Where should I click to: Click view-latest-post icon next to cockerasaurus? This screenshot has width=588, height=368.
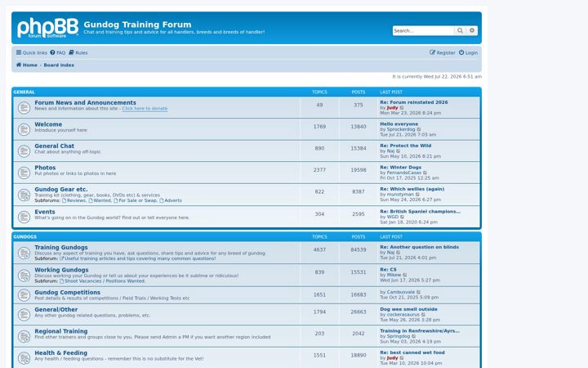tap(423, 315)
